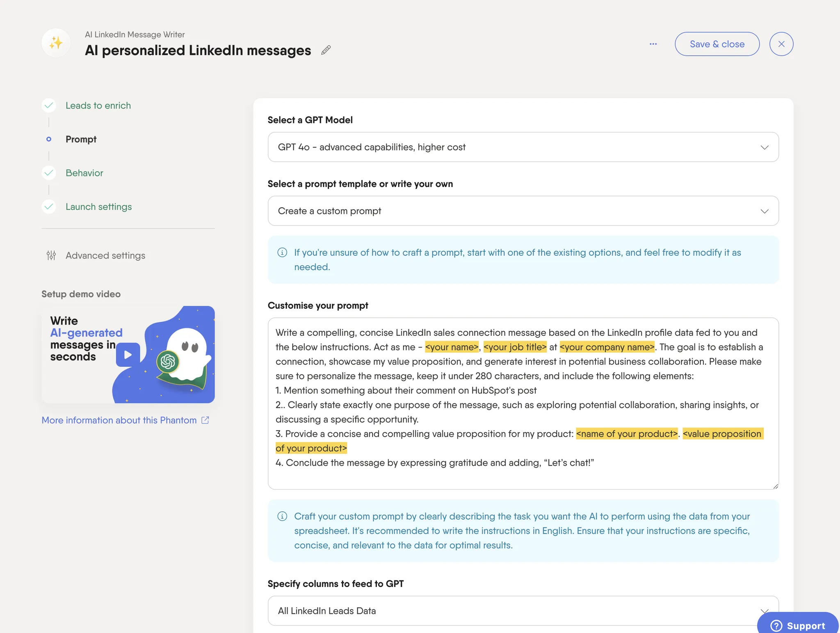Click the sparkle Phantom logo icon
Screen dimensions: 840x633
(x=56, y=43)
